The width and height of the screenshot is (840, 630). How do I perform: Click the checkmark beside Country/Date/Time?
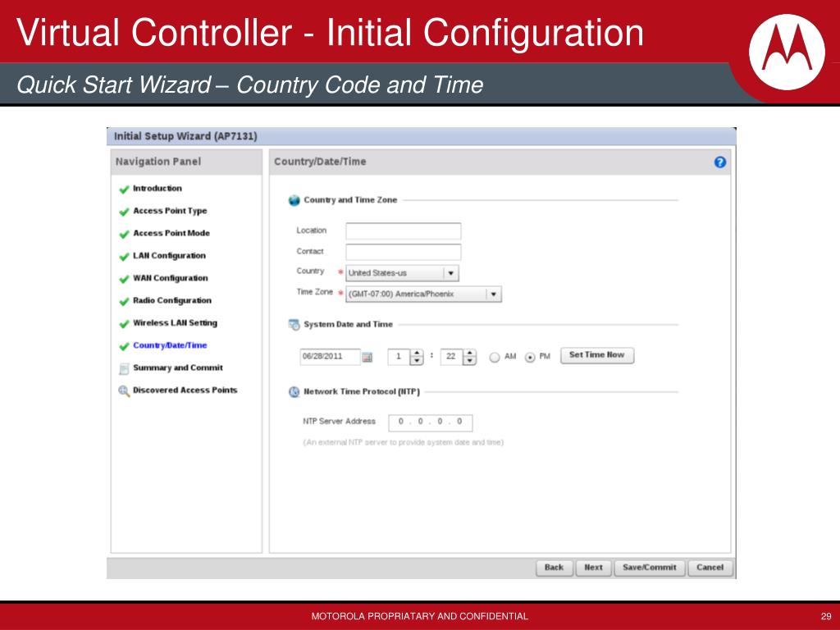pos(125,347)
